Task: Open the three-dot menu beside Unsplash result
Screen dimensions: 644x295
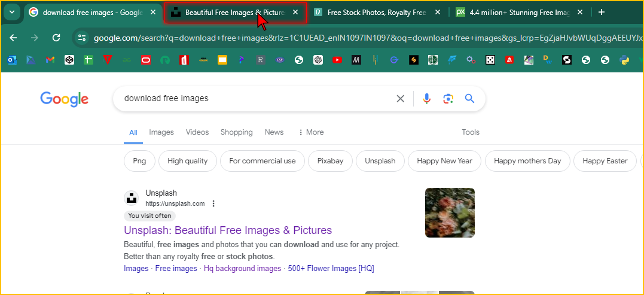Action: click(x=213, y=203)
